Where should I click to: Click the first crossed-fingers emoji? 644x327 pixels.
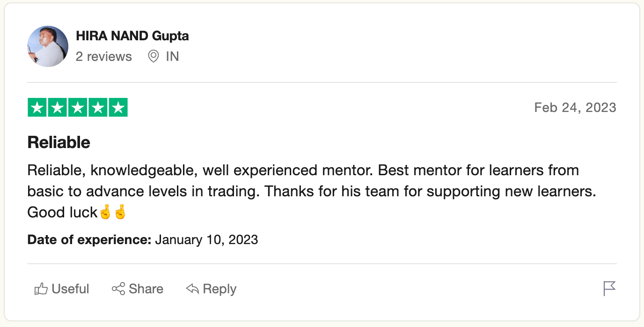click(106, 212)
